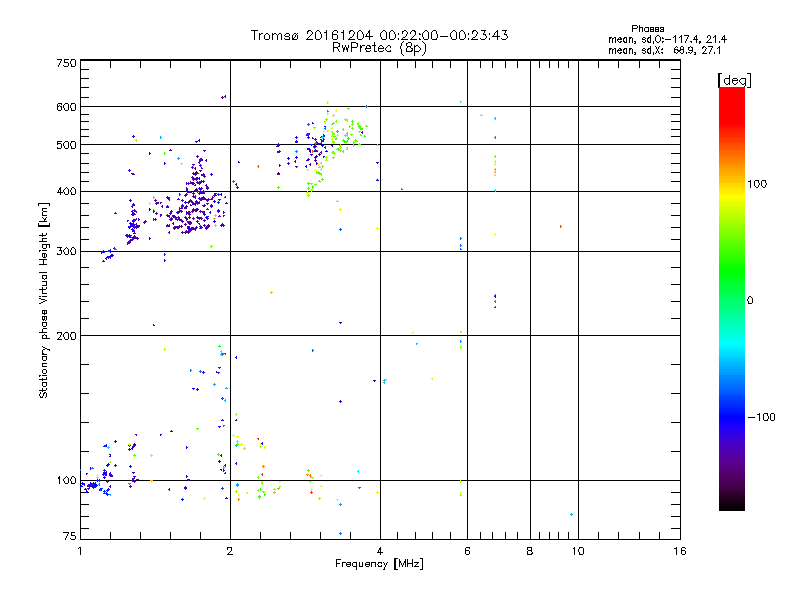Select the 'mean, sd,X: 68.9, 27.1' line
800x600 pixels.
(664, 50)
